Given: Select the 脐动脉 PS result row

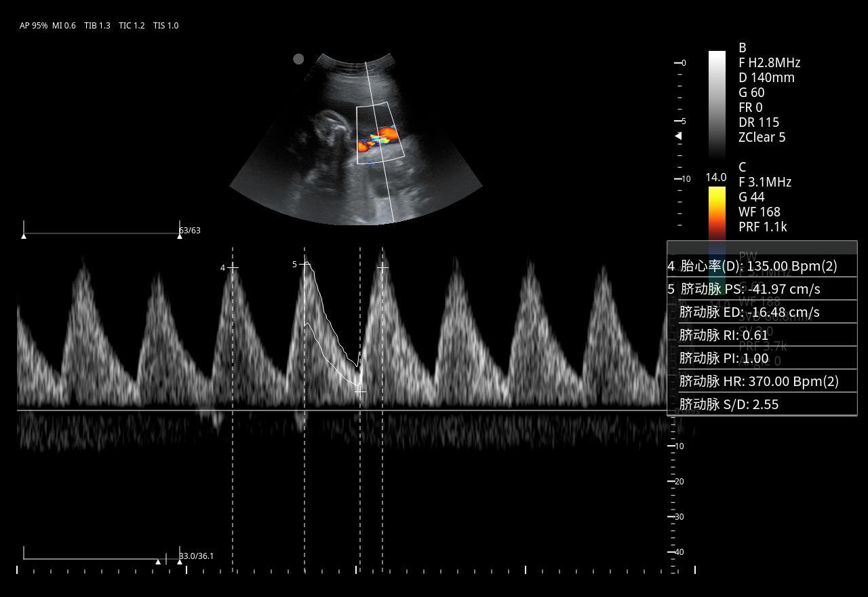Looking at the screenshot, I should tap(762, 289).
